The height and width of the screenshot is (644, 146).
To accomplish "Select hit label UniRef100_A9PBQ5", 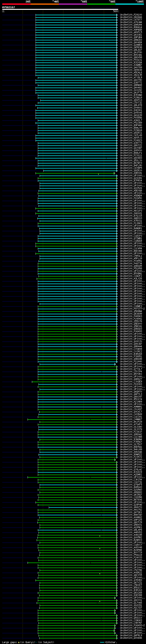I will point(131,30).
